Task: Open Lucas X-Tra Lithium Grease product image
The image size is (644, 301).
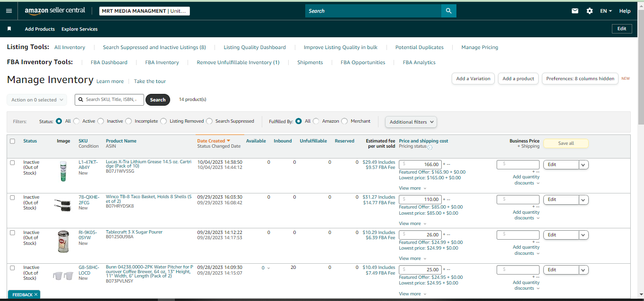Action: (x=63, y=171)
